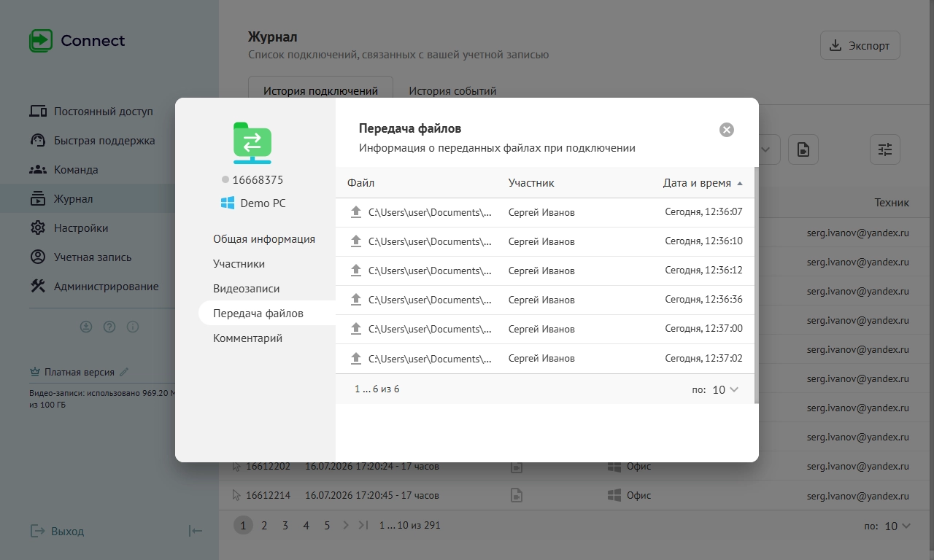Click the email in row 16612214
Image resolution: width=934 pixels, height=560 pixels.
point(858,496)
